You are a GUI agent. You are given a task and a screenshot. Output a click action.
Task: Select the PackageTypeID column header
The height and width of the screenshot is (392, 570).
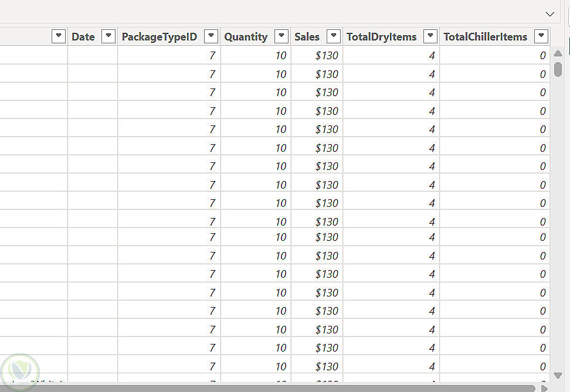point(160,37)
